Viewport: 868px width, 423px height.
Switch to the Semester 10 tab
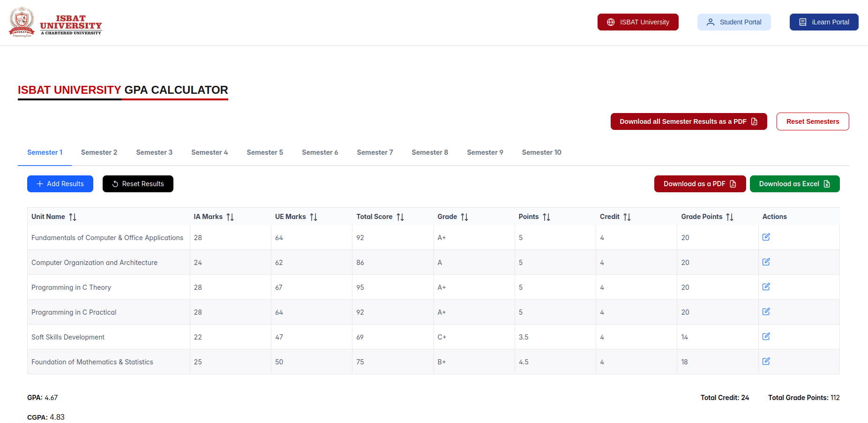(541, 152)
